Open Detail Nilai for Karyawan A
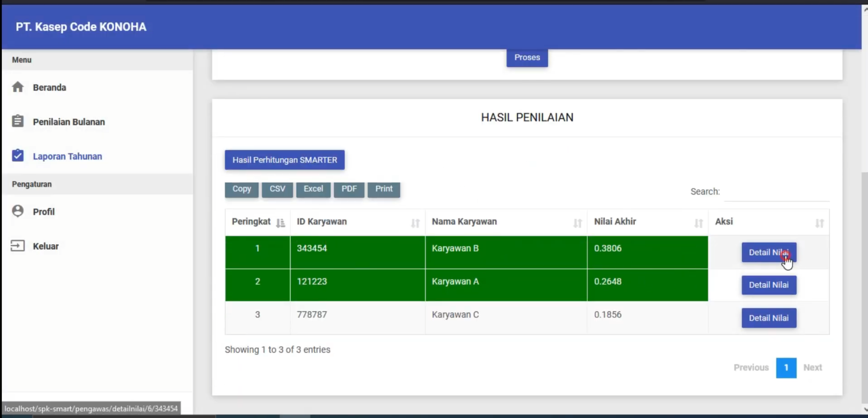This screenshot has height=418, width=868. (769, 285)
